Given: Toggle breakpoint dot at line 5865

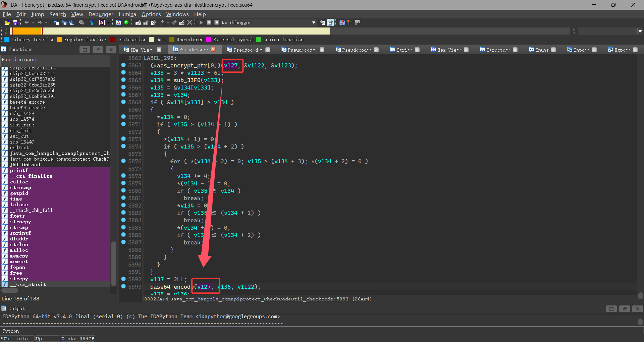Looking at the screenshot, I should [x=123, y=80].
